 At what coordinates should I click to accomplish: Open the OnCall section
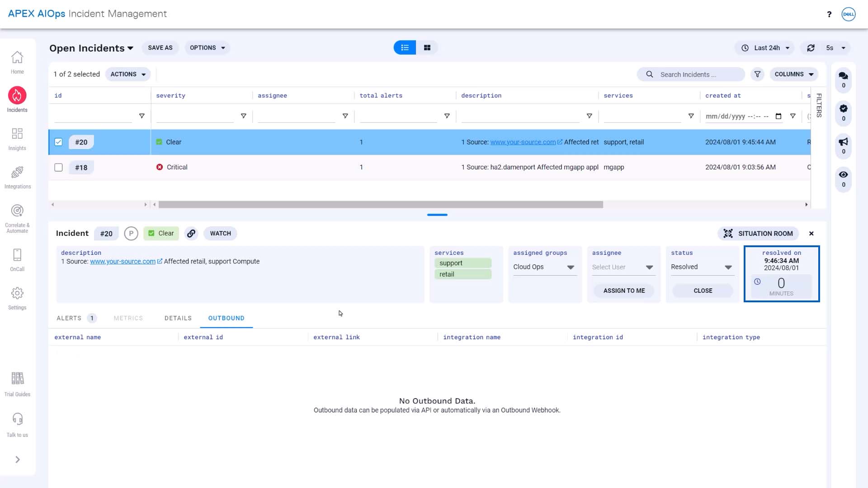pos(17,260)
